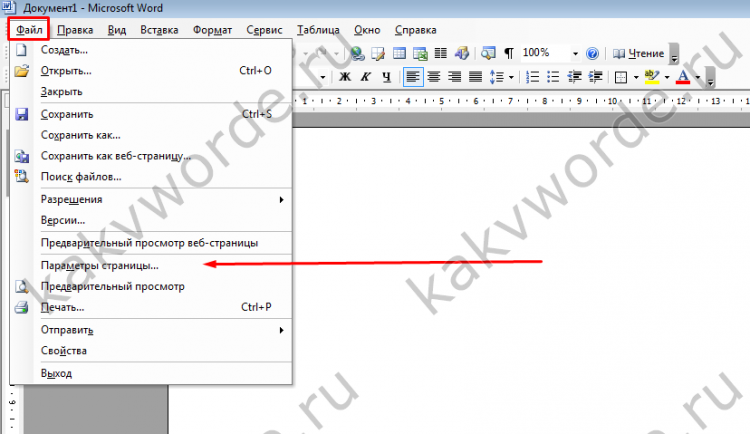Select align right
This screenshot has height=434, width=750.
tap(454, 77)
